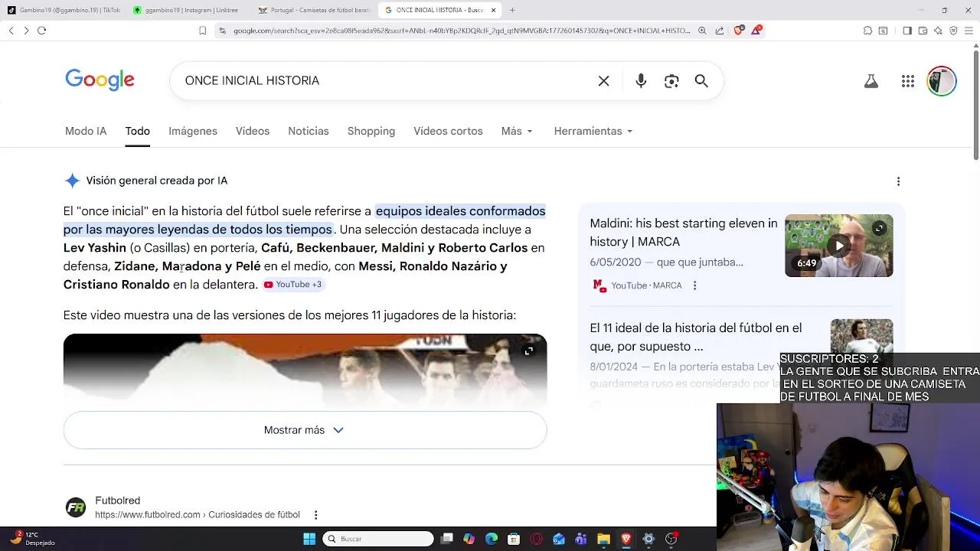Open Task View in the taskbar

pyautogui.click(x=447, y=539)
